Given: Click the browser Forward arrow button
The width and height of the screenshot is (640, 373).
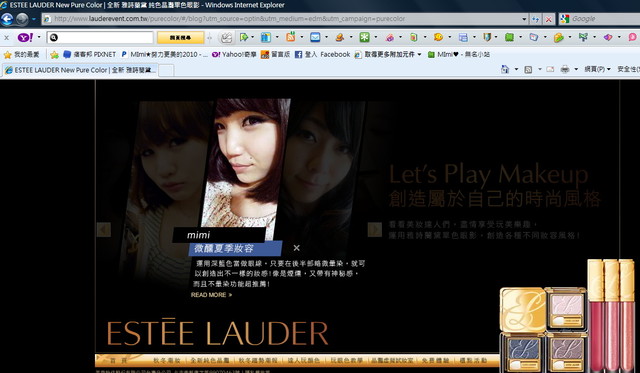Looking at the screenshot, I should (22, 19).
